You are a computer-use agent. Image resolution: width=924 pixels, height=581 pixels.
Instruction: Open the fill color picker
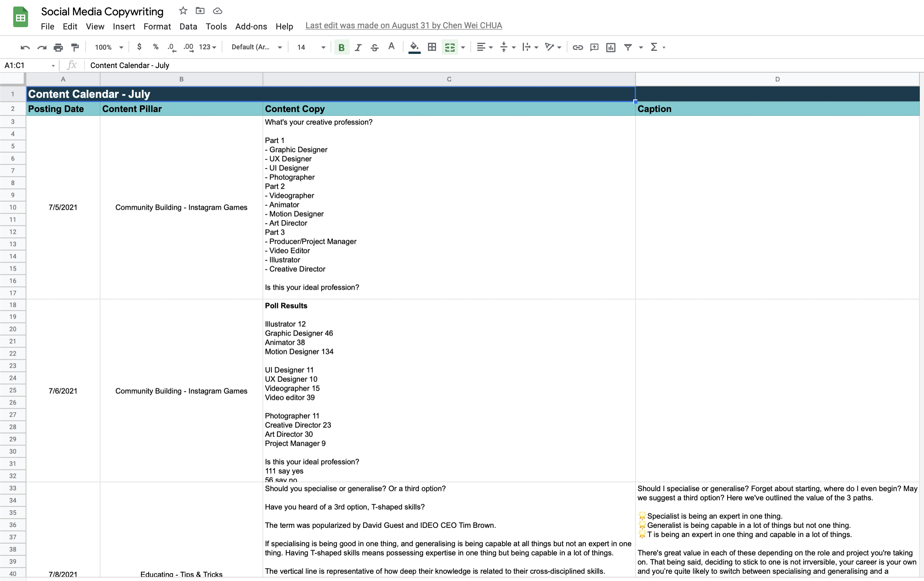pyautogui.click(x=414, y=47)
